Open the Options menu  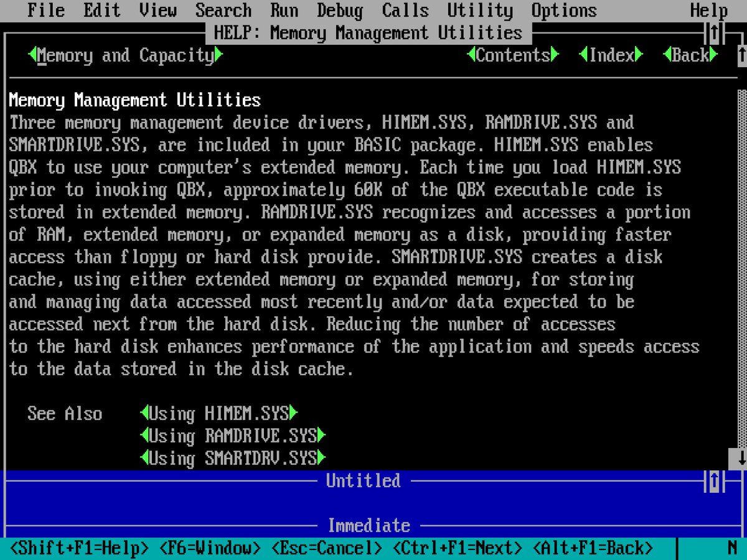[565, 11]
